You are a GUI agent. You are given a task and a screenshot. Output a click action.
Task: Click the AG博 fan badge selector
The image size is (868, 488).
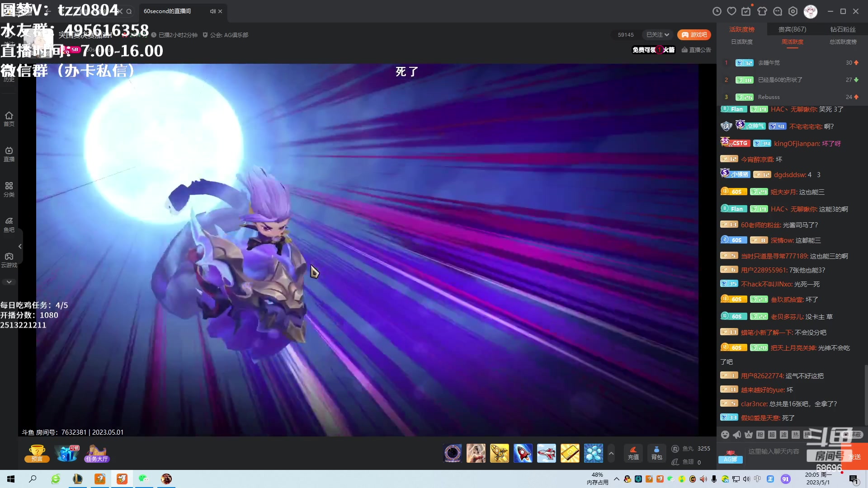coord(730,456)
